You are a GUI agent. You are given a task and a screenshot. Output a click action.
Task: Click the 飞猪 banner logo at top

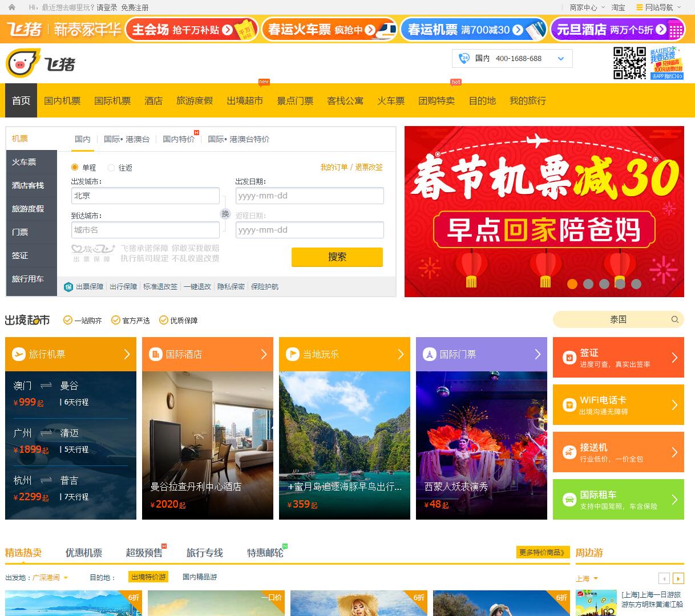25,29
